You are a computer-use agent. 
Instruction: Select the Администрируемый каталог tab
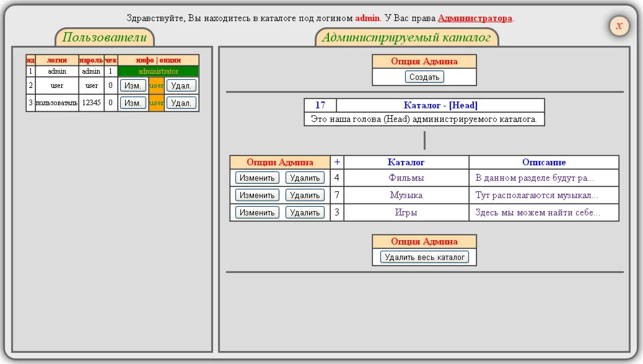pos(406,37)
